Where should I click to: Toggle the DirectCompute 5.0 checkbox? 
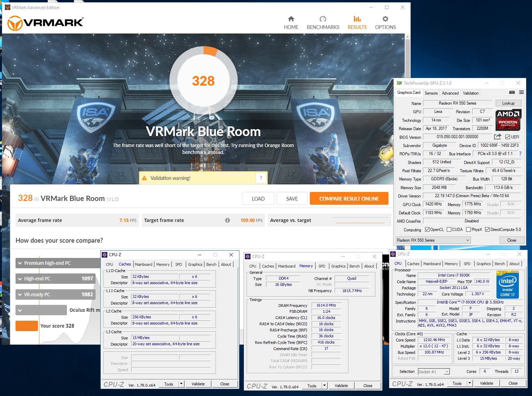pyautogui.click(x=487, y=230)
